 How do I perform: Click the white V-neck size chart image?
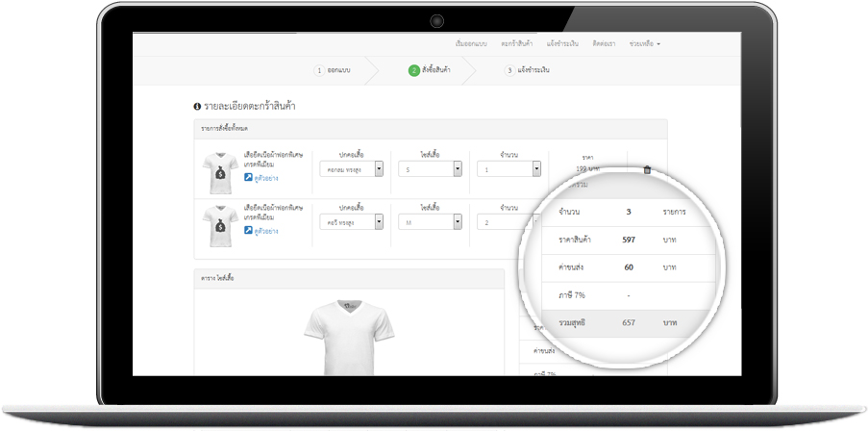[x=349, y=337]
